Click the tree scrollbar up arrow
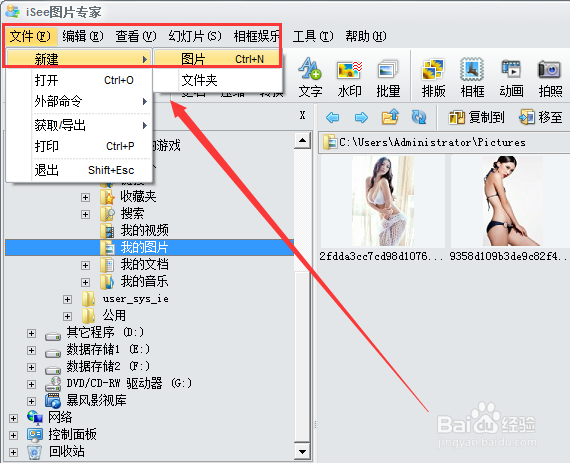This screenshot has width=570, height=463. [x=302, y=140]
